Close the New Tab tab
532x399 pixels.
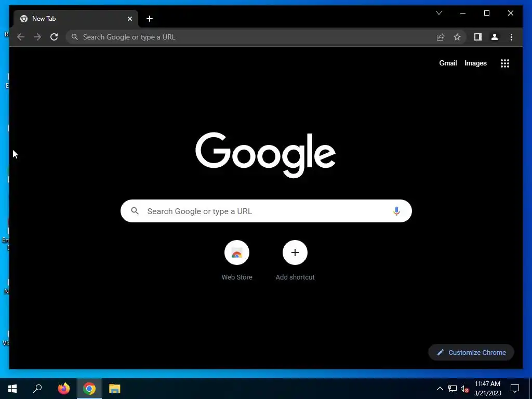coord(129,19)
